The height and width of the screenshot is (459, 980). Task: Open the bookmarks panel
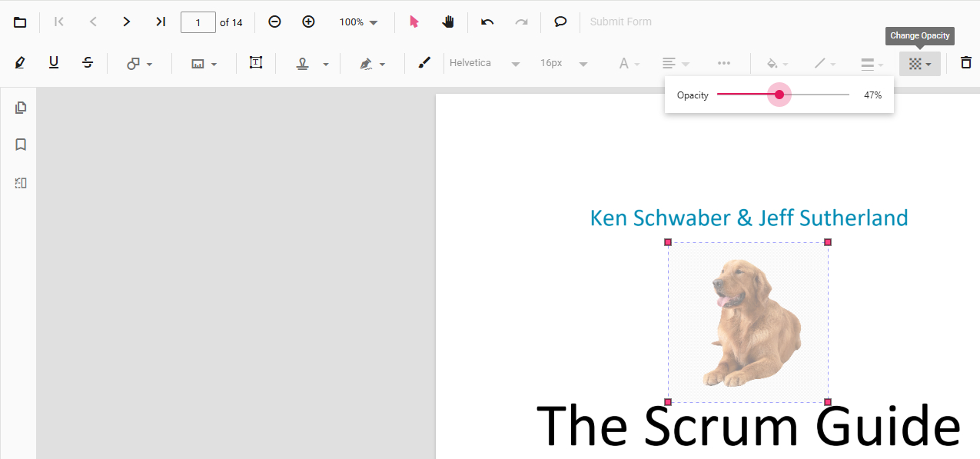pyautogui.click(x=21, y=145)
